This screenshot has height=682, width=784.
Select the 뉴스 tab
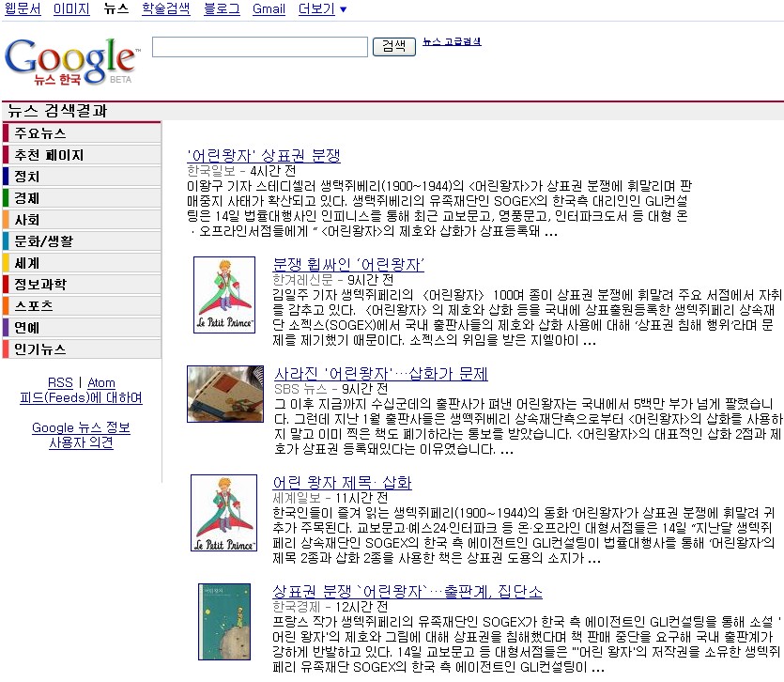pos(116,9)
